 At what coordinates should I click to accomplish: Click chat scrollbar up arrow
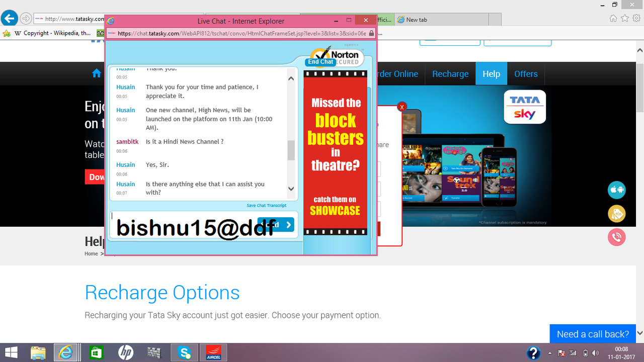point(291,78)
